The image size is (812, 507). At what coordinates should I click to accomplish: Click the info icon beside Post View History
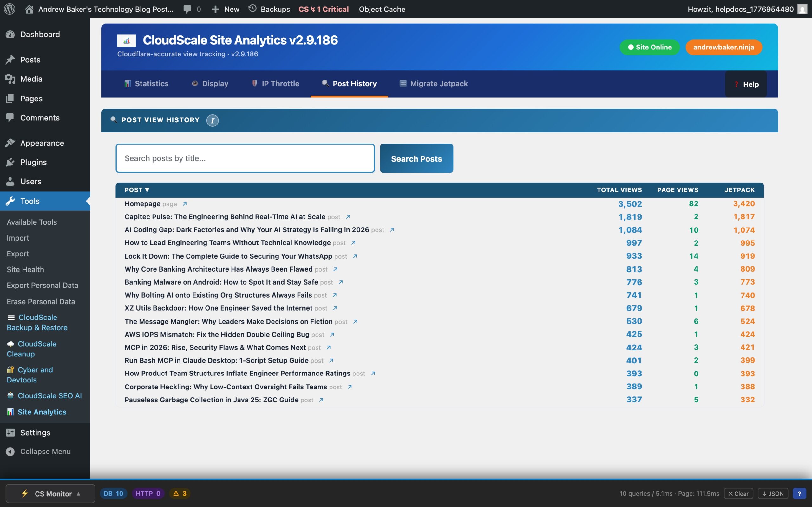[213, 120]
